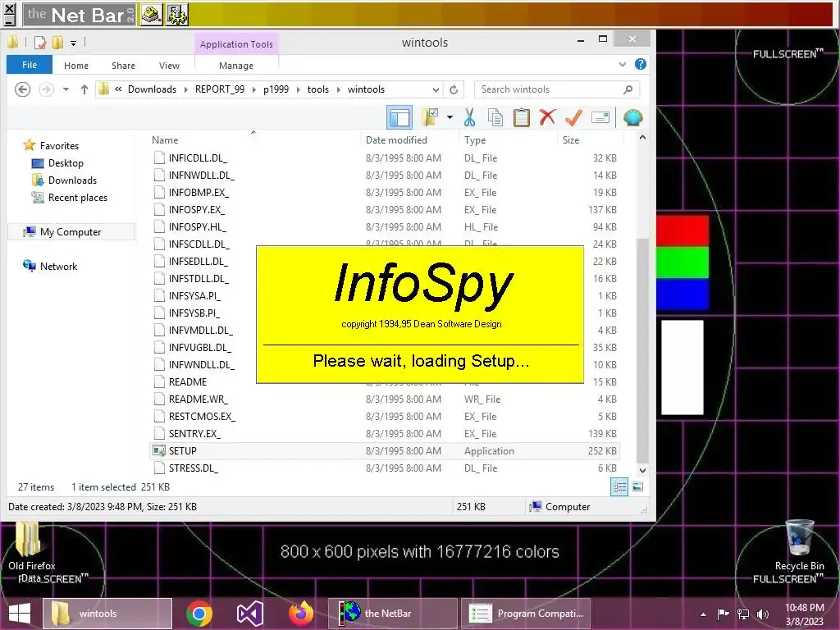
Task: Click the Net Bar 2.0 logo
Action: pyautogui.click(x=80, y=15)
